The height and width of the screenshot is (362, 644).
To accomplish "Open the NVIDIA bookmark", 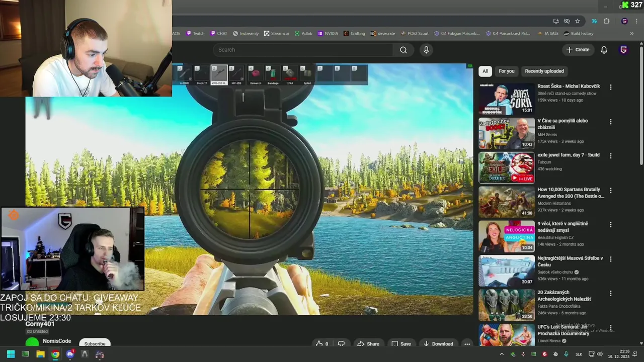I will pos(328,34).
